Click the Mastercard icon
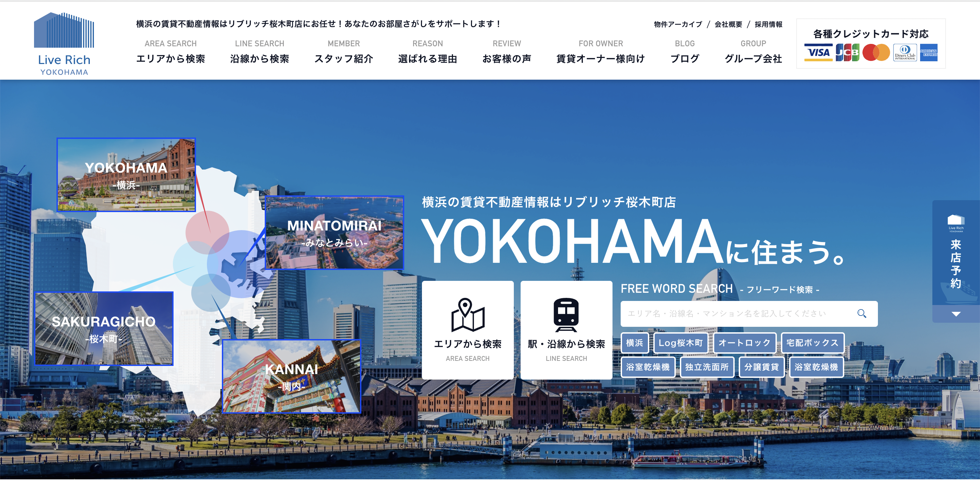 pyautogui.click(x=876, y=52)
